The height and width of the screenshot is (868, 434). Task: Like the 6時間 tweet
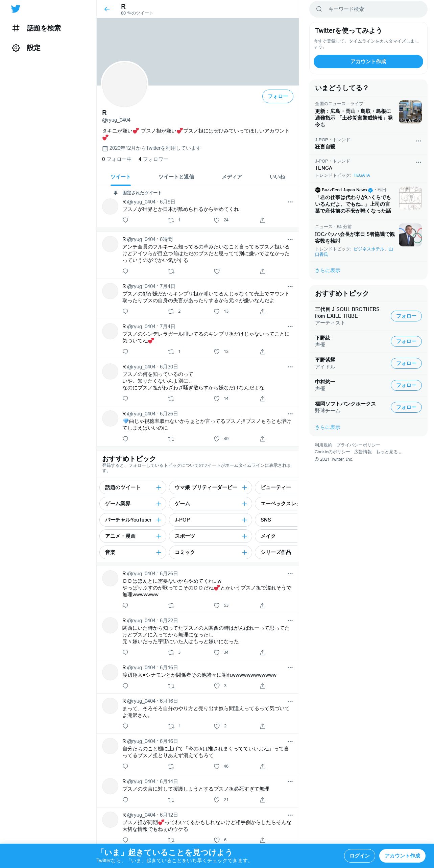[x=217, y=271]
